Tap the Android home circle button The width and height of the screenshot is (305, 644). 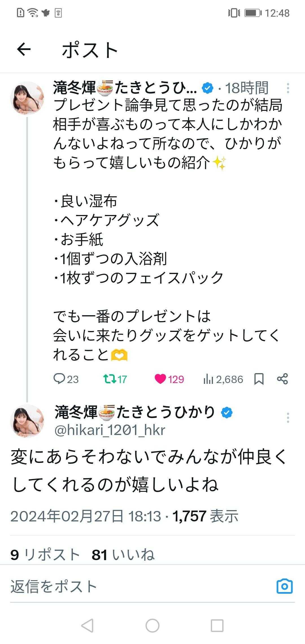pyautogui.click(x=152, y=626)
